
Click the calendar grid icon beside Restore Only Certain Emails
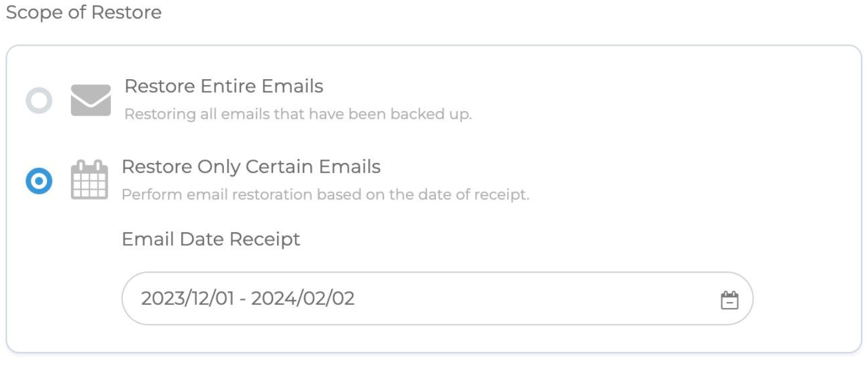tap(89, 180)
